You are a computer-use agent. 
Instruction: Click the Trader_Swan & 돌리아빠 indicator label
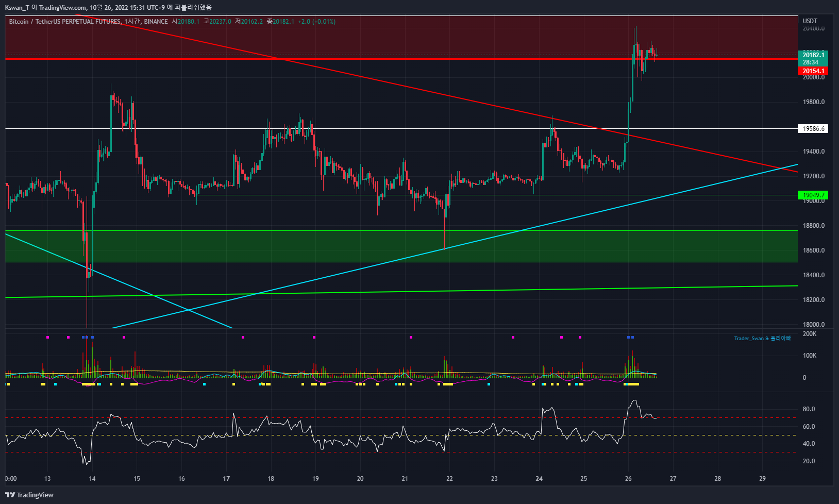click(762, 339)
